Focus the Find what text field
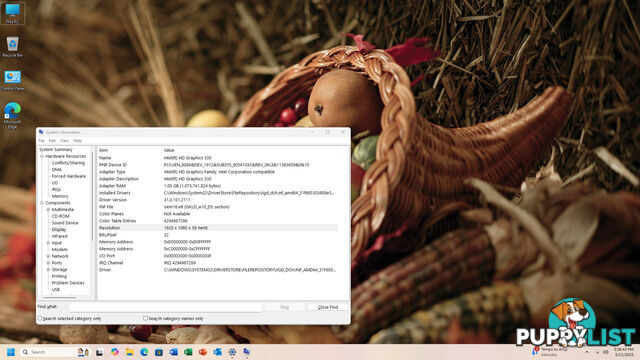This screenshot has width=640, height=360. coord(165,307)
